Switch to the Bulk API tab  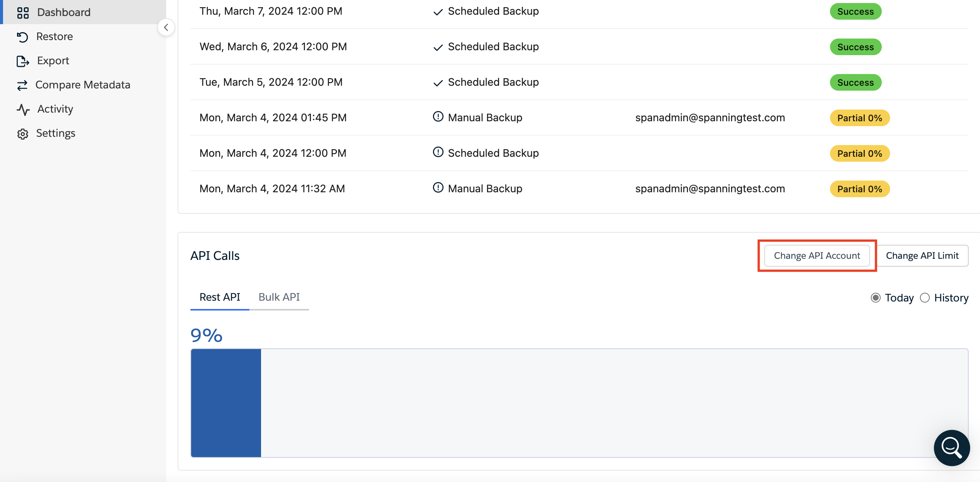coord(279,297)
